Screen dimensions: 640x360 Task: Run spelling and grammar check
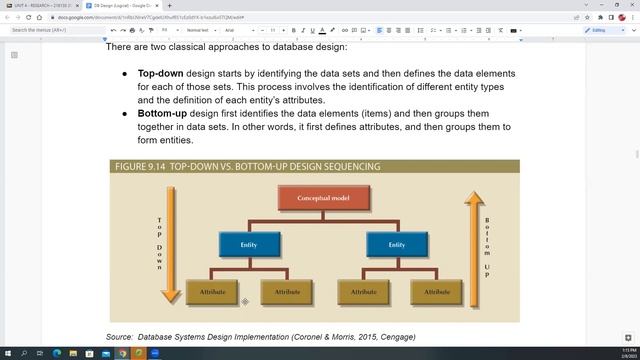[142, 30]
